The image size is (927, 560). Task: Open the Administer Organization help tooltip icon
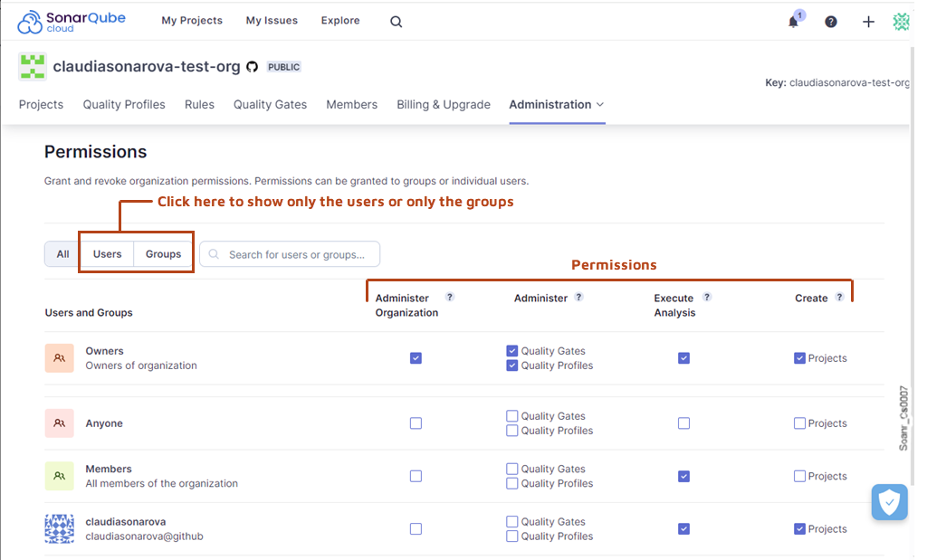pos(450,296)
